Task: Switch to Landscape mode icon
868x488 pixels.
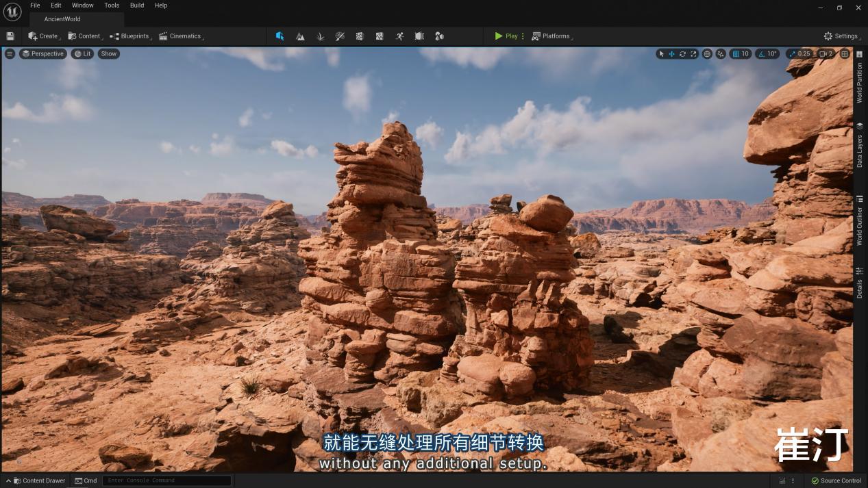Action: point(300,36)
